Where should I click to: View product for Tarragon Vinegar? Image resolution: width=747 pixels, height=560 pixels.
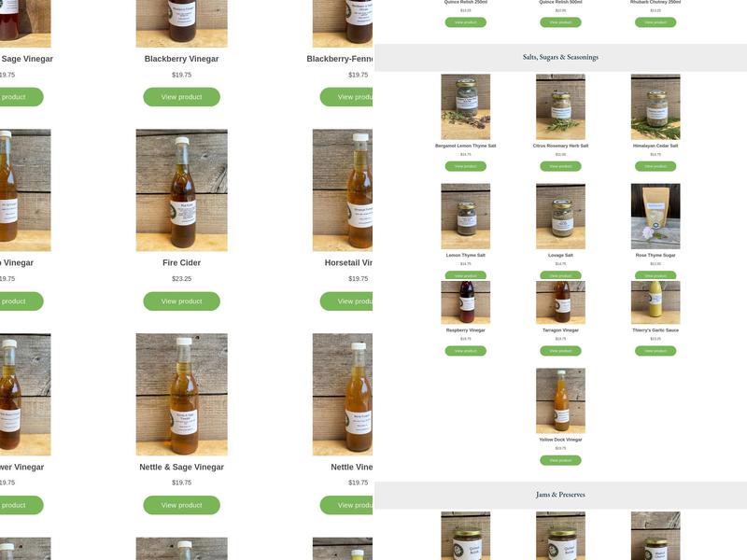pos(560,351)
